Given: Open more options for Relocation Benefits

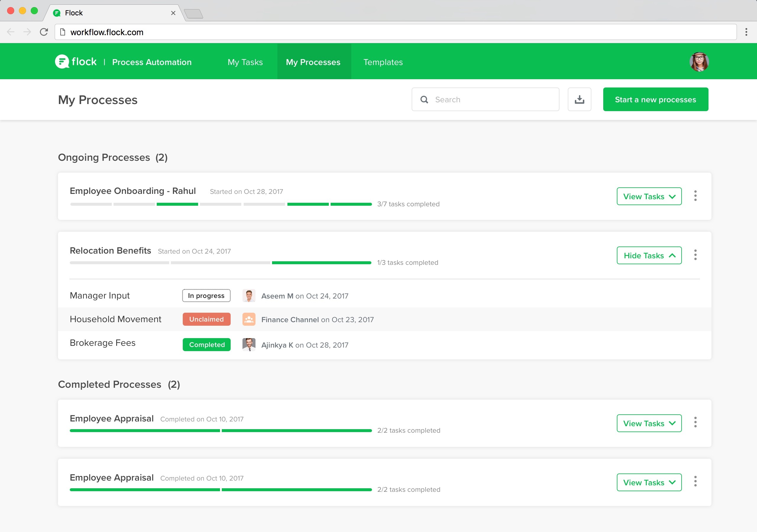Looking at the screenshot, I should [x=695, y=255].
